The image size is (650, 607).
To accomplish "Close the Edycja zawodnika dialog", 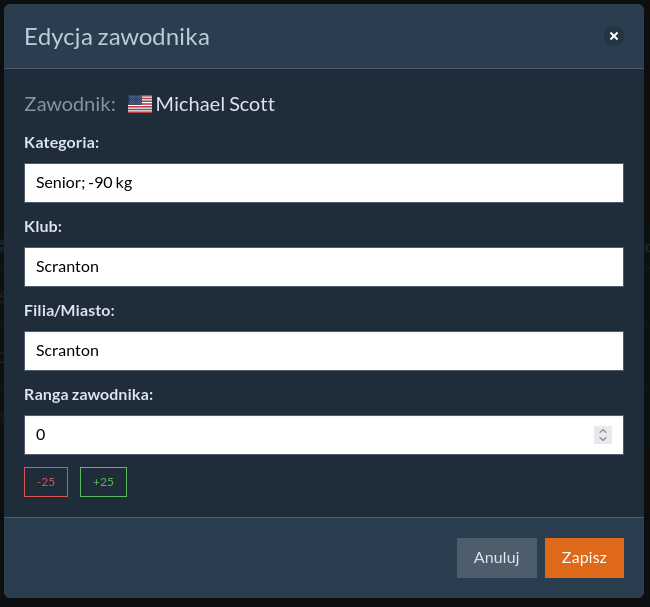I will point(614,36).
